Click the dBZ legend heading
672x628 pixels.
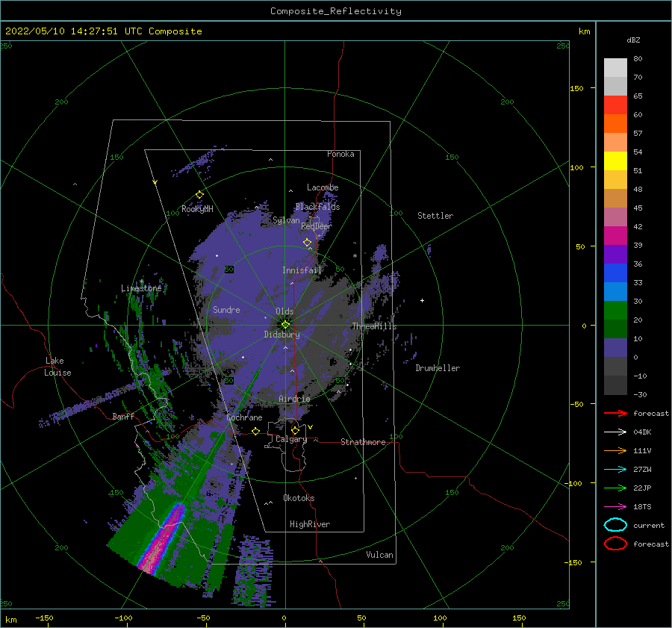[633, 40]
